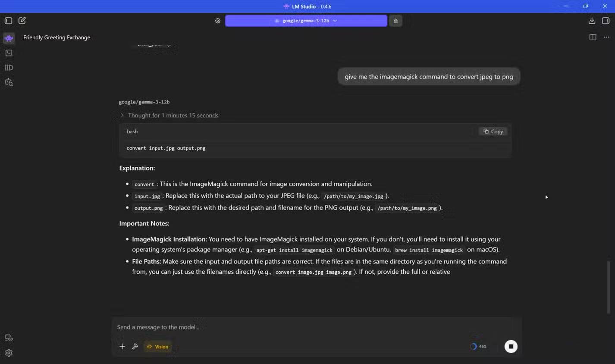Start a new chat with pencil icon

[22, 21]
